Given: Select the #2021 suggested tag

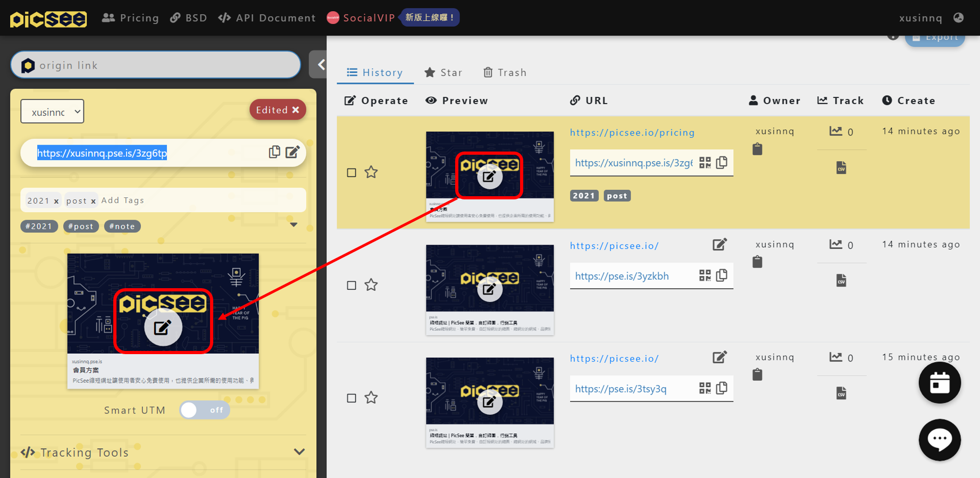Looking at the screenshot, I should (x=39, y=226).
